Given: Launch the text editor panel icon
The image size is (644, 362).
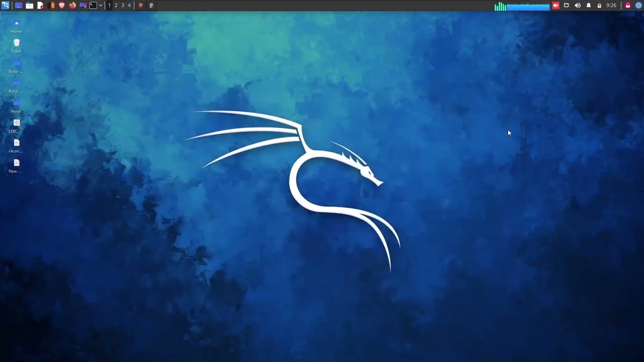Looking at the screenshot, I should click(x=41, y=6).
